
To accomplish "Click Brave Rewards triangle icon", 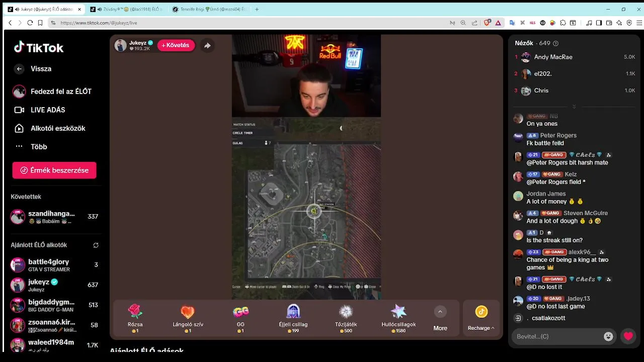I will click(x=498, y=23).
